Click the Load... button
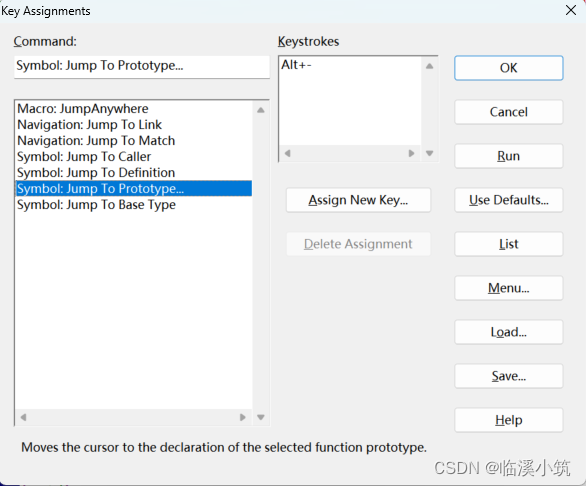Viewport: 586px width, 486px height. tap(508, 332)
